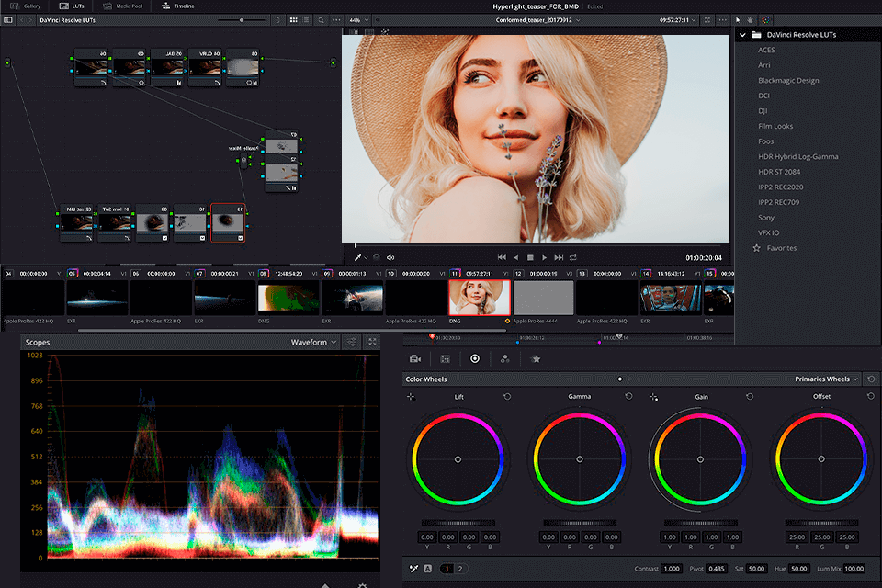Open the Color Match palette
The image size is (882, 588).
click(445, 359)
